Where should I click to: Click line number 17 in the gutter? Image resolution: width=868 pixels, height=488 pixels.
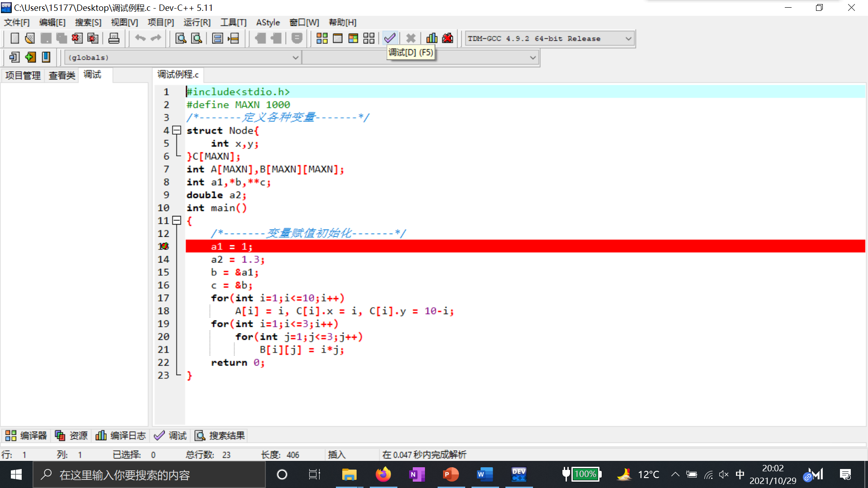coord(163,298)
